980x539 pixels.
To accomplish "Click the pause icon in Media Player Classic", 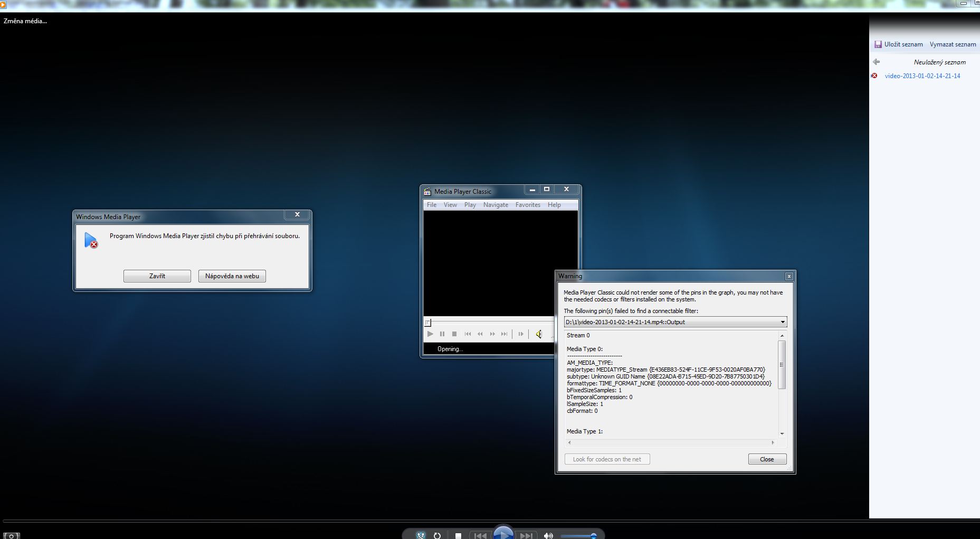I will [442, 334].
